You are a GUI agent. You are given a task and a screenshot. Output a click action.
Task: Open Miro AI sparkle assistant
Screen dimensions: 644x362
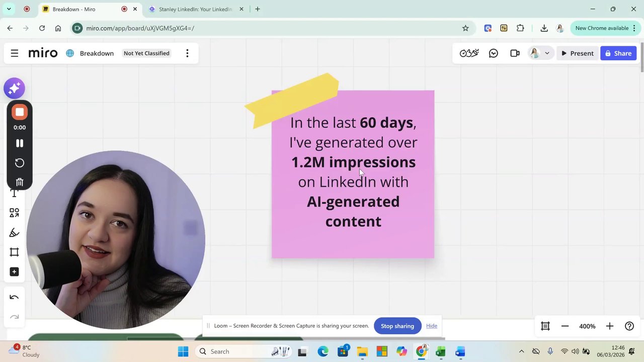(14, 88)
